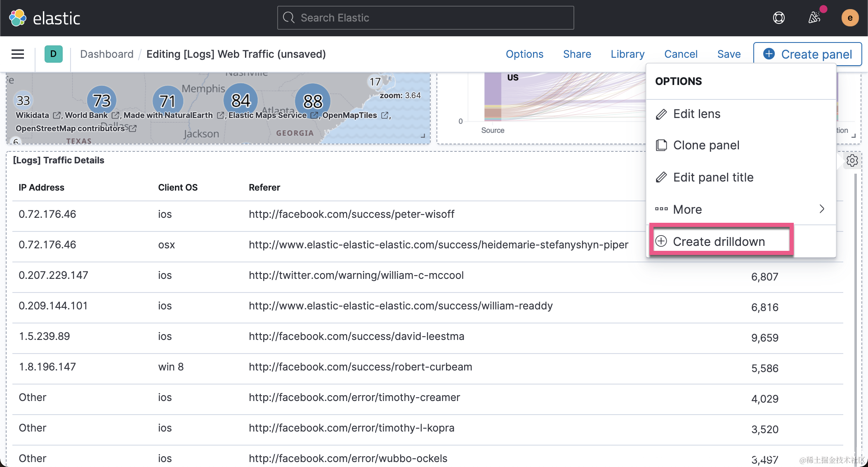Click the Search Elastic field
The image size is (868, 467).
tap(425, 18)
